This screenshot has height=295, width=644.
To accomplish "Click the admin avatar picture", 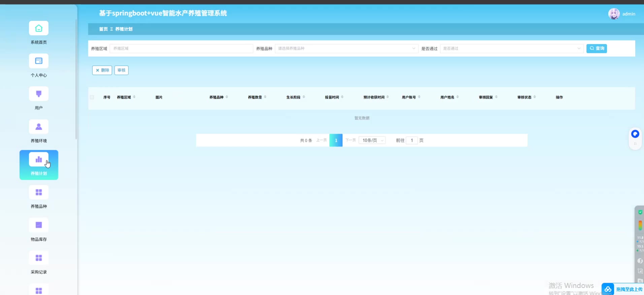I will tap(614, 14).
